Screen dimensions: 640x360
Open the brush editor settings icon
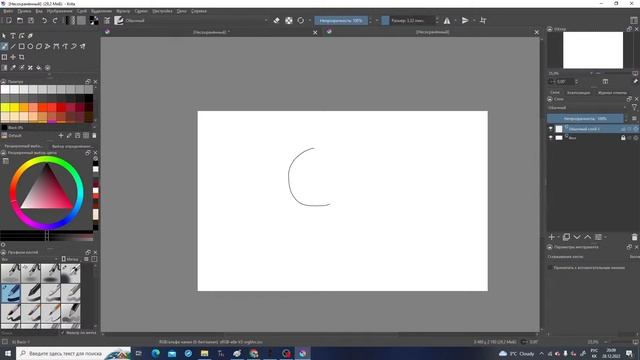click(107, 20)
